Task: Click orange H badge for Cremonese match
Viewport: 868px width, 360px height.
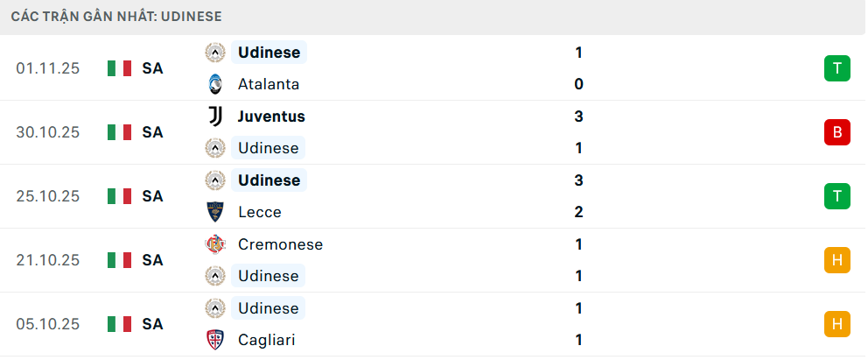Action: coord(836,260)
